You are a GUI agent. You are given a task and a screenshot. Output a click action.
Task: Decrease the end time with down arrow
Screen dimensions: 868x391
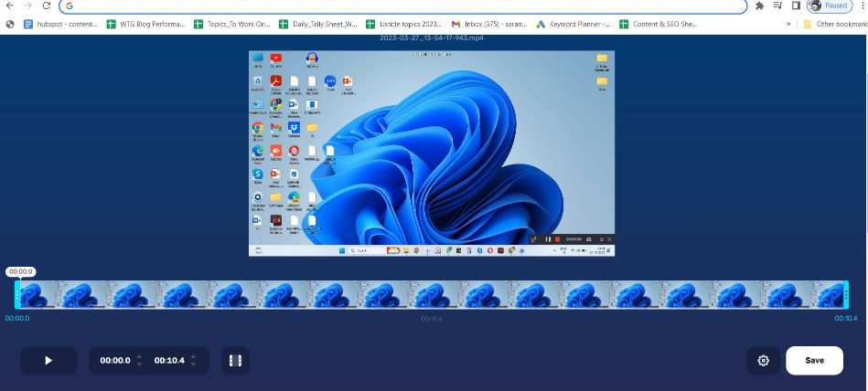click(x=194, y=365)
